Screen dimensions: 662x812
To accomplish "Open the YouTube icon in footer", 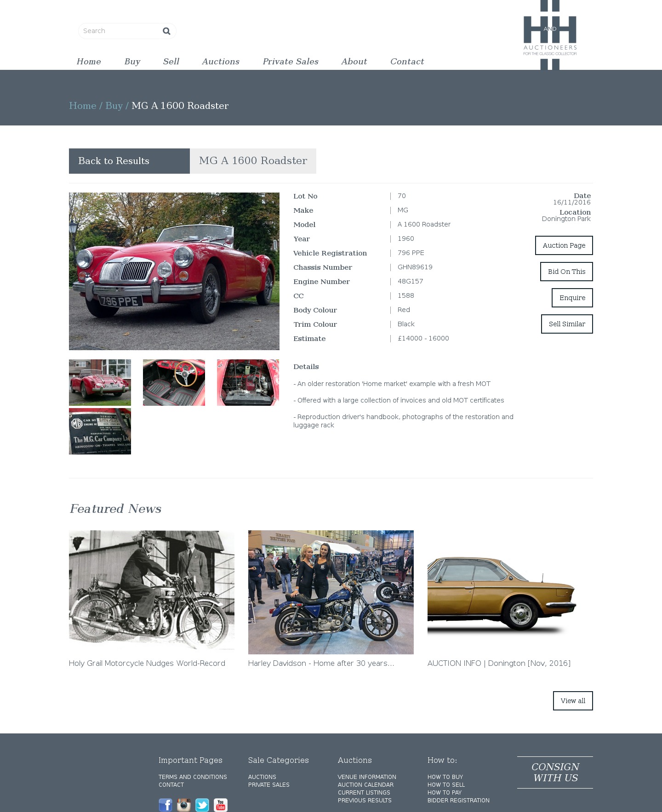I will pos(221,805).
